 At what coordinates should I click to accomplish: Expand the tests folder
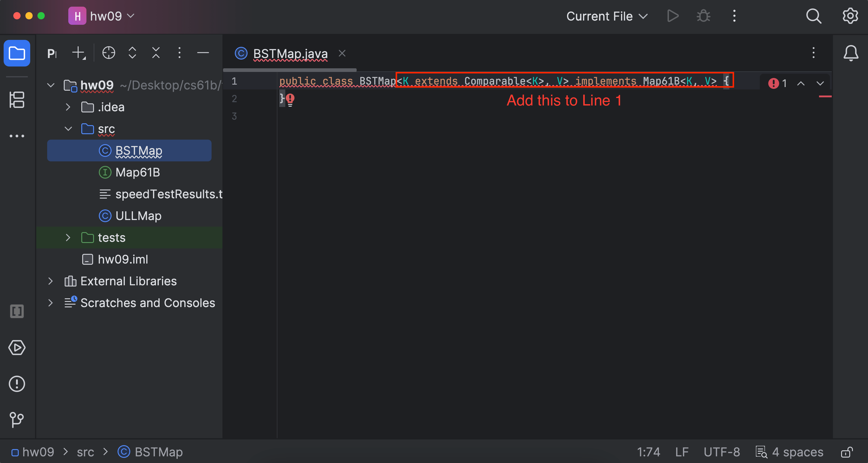click(68, 238)
